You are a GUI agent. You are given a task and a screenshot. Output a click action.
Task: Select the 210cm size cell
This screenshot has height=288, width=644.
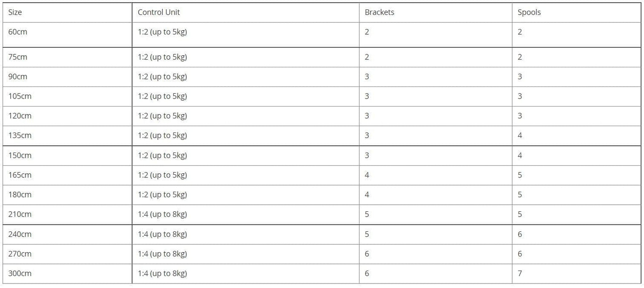[x=20, y=214]
